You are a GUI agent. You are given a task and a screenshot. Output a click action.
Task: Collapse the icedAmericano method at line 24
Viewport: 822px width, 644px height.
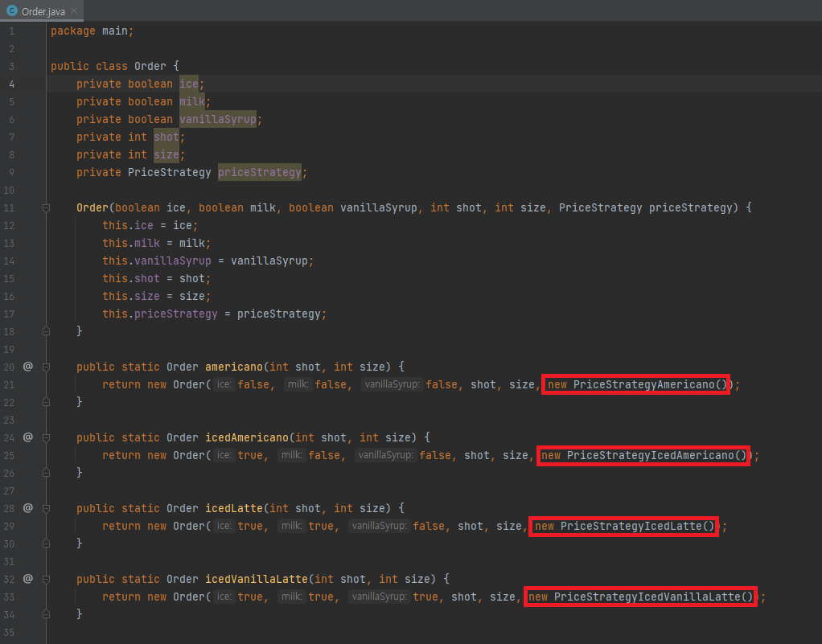pos(46,437)
